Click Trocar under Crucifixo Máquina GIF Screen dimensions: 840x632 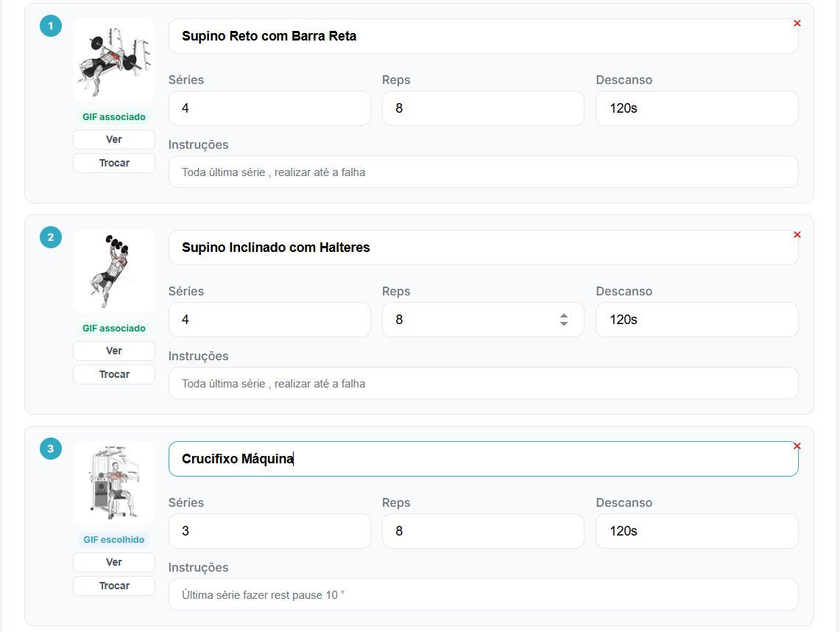click(x=114, y=586)
